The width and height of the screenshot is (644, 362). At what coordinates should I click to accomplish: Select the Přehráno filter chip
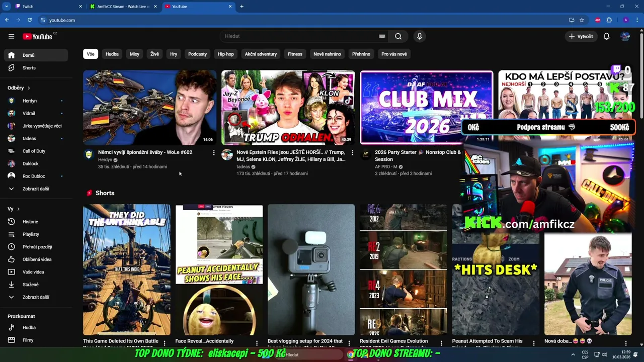pyautogui.click(x=361, y=54)
